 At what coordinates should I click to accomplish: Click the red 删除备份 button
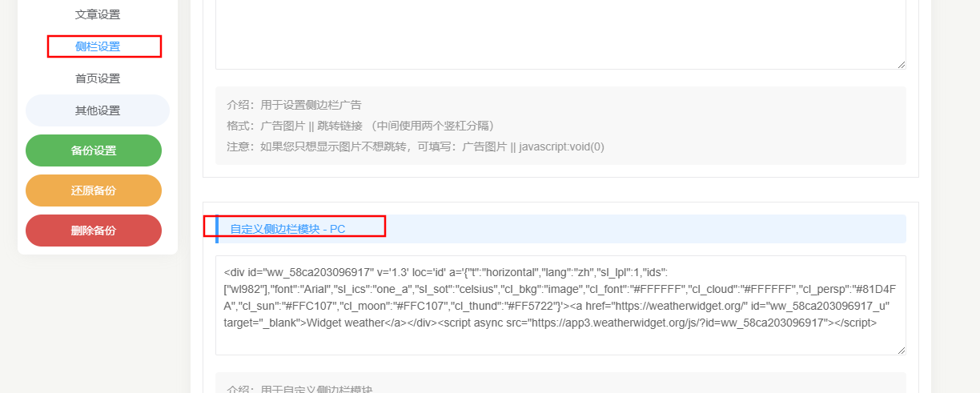coord(94,231)
